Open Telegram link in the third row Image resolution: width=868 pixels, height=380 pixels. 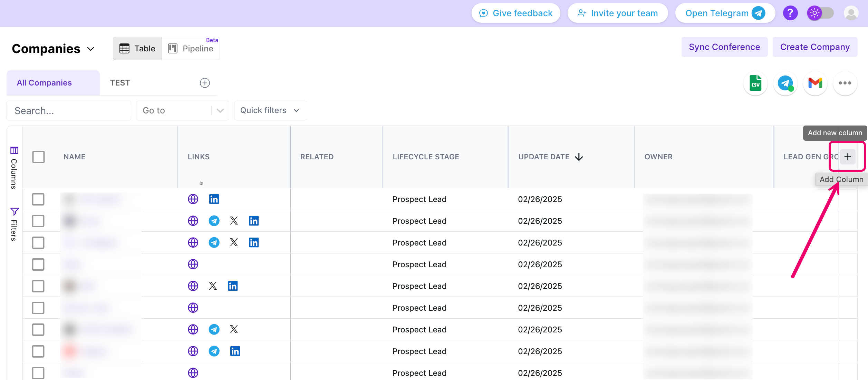point(214,242)
